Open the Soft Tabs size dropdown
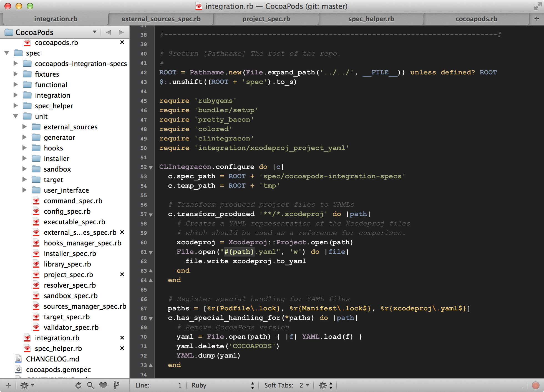This screenshot has width=544, height=392. 304,385
